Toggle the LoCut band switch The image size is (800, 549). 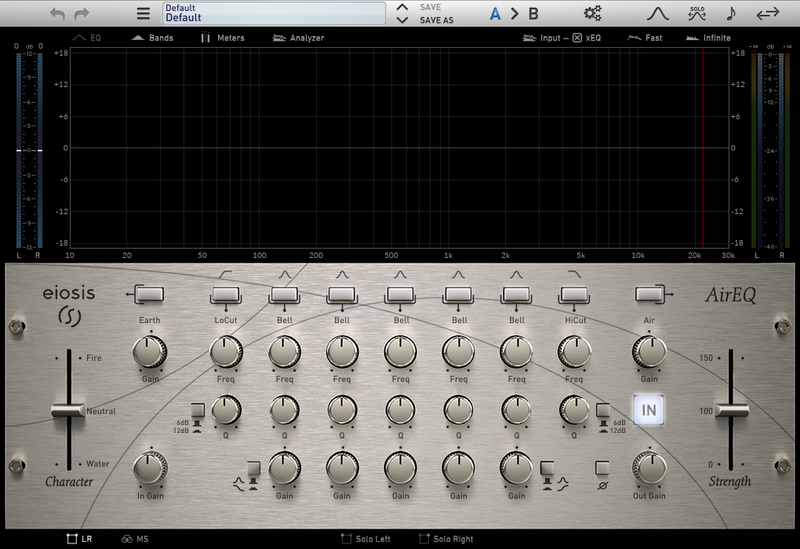click(x=226, y=294)
